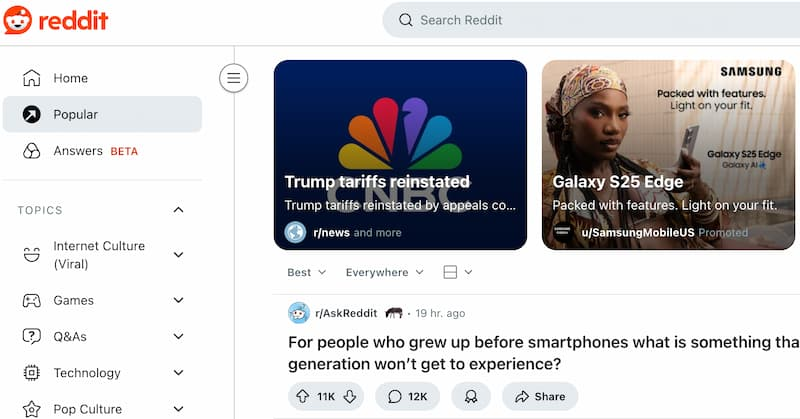Go to Home in sidebar
Screen dimensions: 800x419
pos(70,78)
